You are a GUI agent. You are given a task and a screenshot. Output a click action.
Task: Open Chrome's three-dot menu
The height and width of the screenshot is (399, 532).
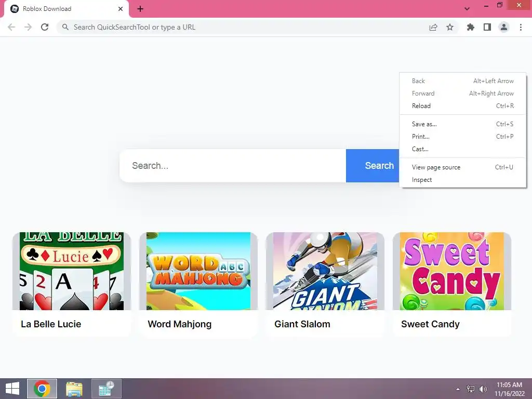pos(521,27)
